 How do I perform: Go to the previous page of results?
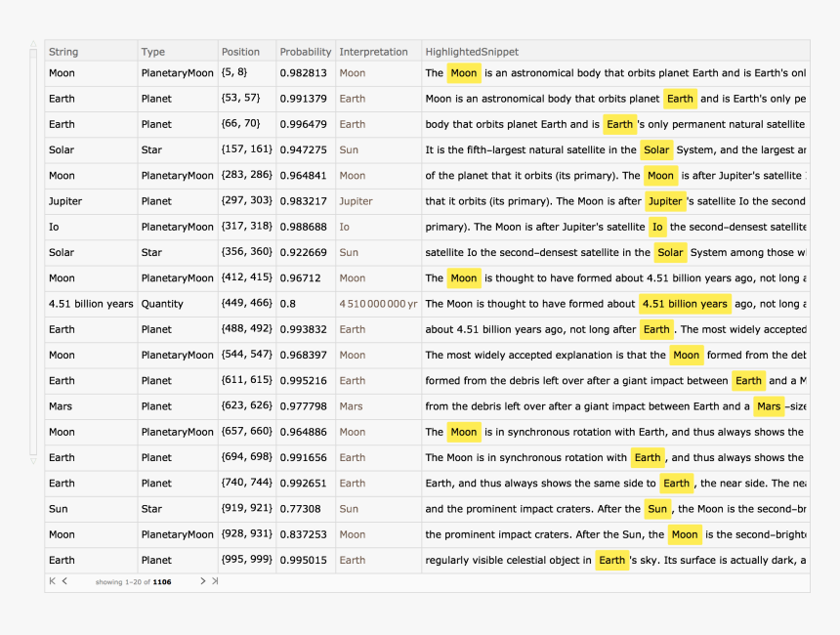pos(64,581)
